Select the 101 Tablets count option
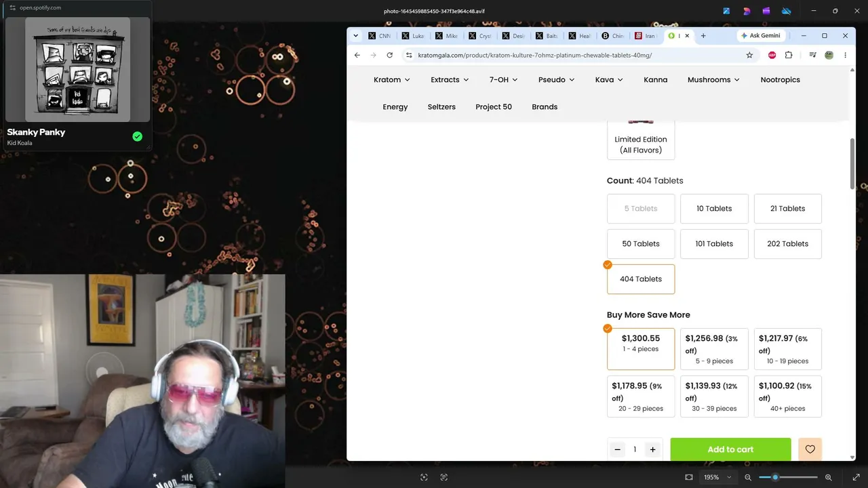This screenshot has height=488, width=868. coord(714,244)
